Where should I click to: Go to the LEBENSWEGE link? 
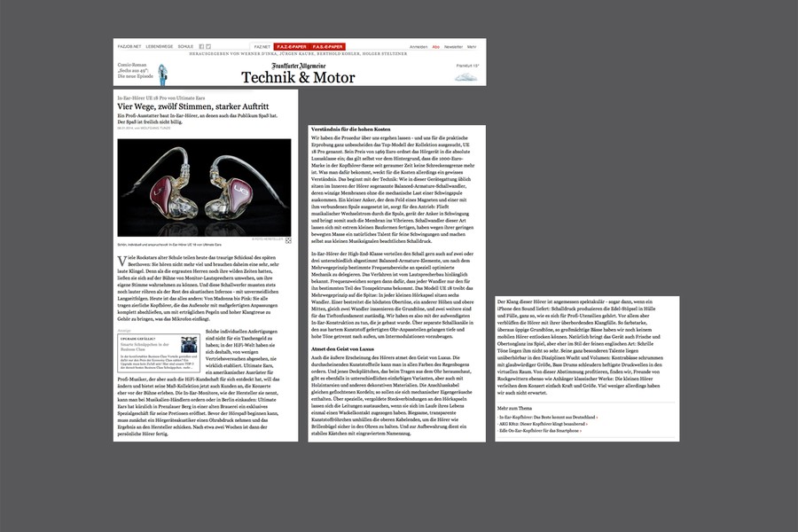click(160, 46)
